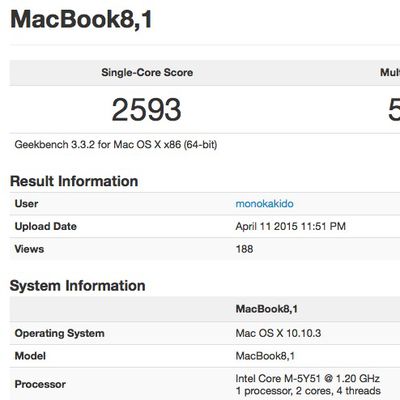Click the Result Information heading
The image size is (400, 400).
(x=74, y=181)
